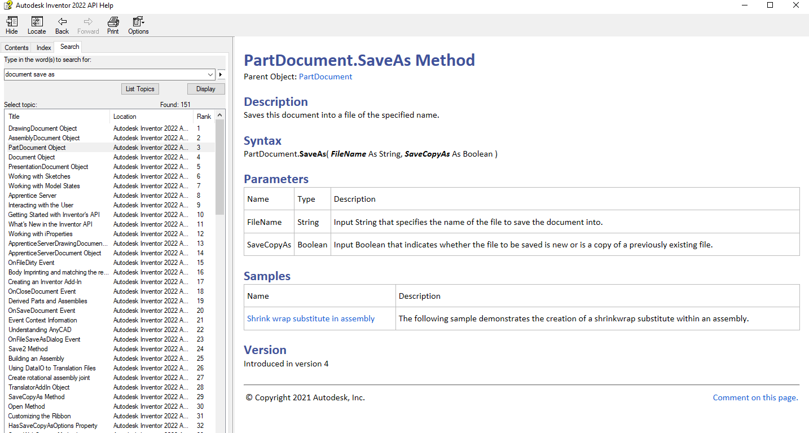This screenshot has width=809, height=444.
Task: Click the FileName parameter table cell
Action: click(x=269, y=222)
